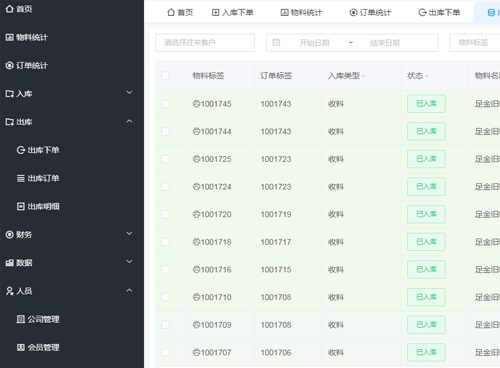Screen dimensions: 500x368
Task: Click 已入库 status tag for row 1001725
Action: pyautogui.click(x=426, y=159)
